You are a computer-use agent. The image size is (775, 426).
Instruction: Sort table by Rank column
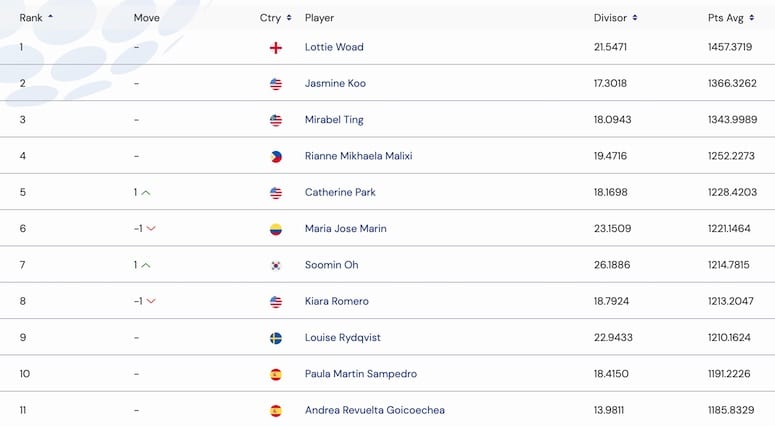click(36, 18)
